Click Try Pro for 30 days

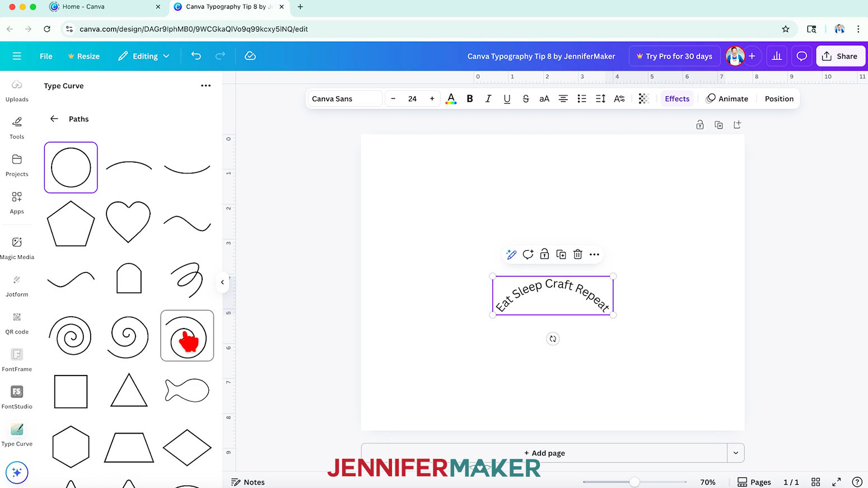[x=674, y=56]
